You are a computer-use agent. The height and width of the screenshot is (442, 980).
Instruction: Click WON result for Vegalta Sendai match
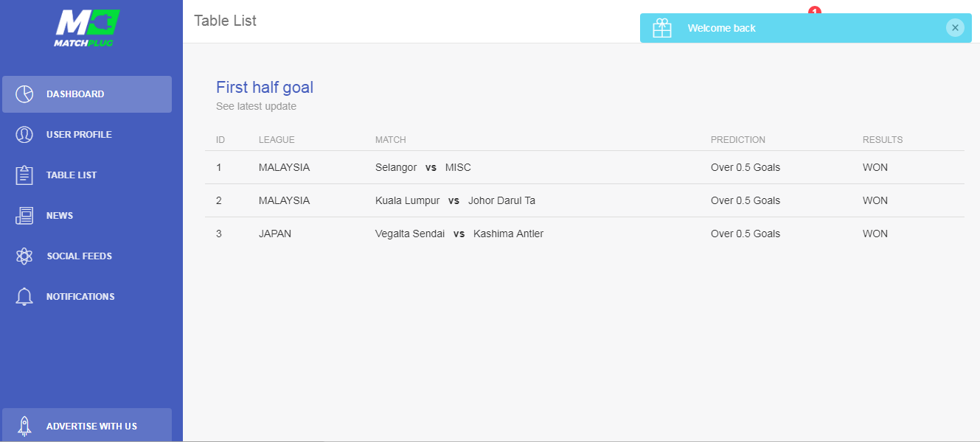[x=875, y=234]
